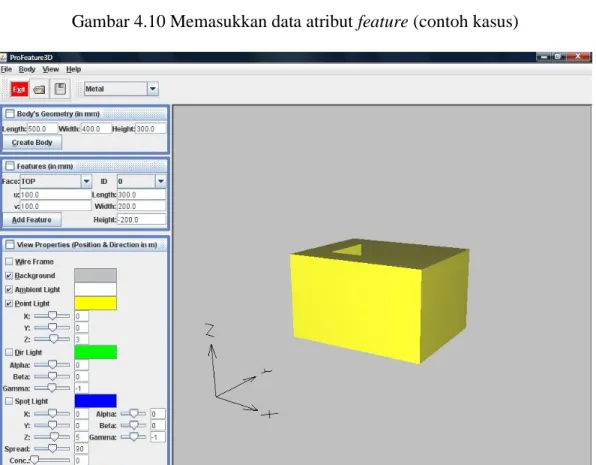Click the Add Feature button
This screenshot has height=465, width=596.
[x=32, y=220]
